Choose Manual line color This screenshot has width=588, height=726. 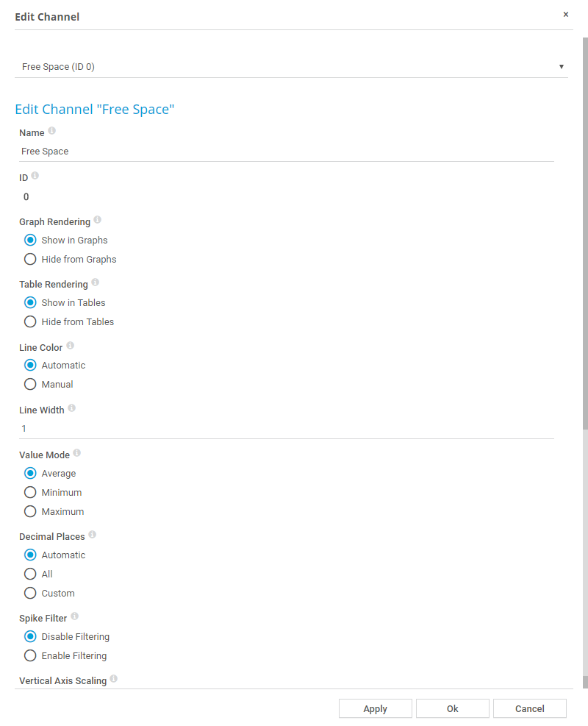click(30, 384)
